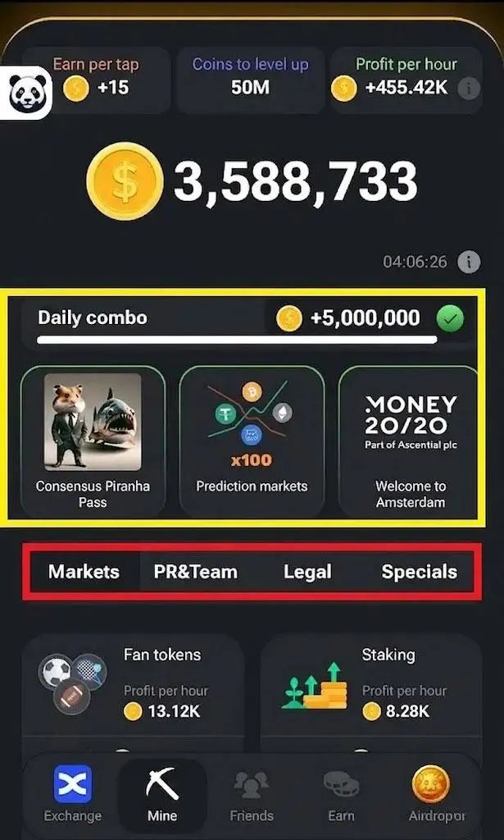
Task: Switch to the Specials tab
Action: pyautogui.click(x=419, y=572)
